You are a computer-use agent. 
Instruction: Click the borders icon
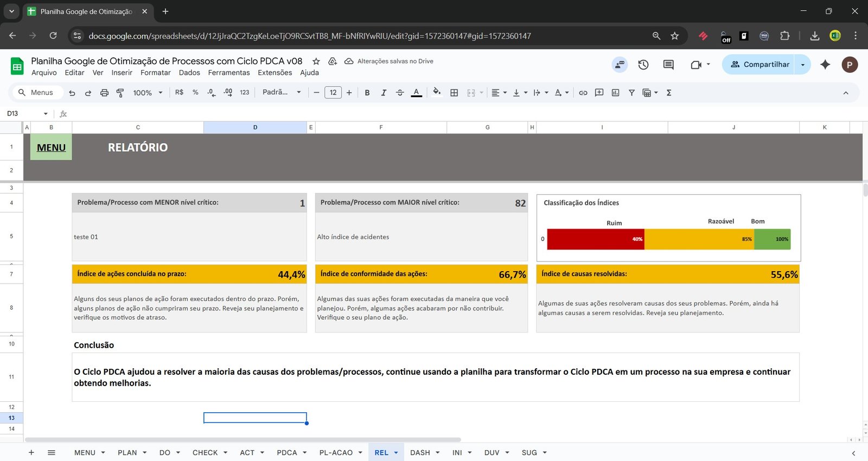click(x=454, y=93)
